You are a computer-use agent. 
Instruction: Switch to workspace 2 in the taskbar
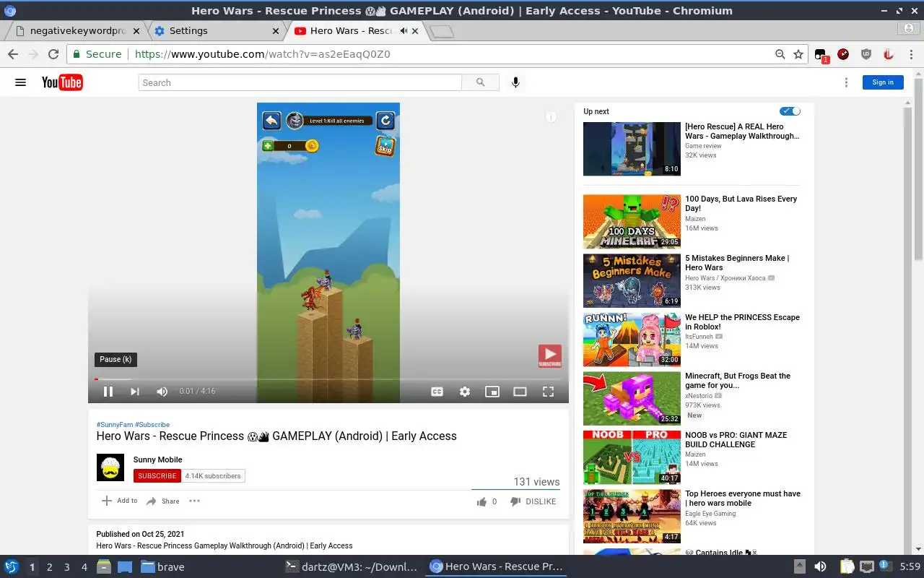click(50, 567)
